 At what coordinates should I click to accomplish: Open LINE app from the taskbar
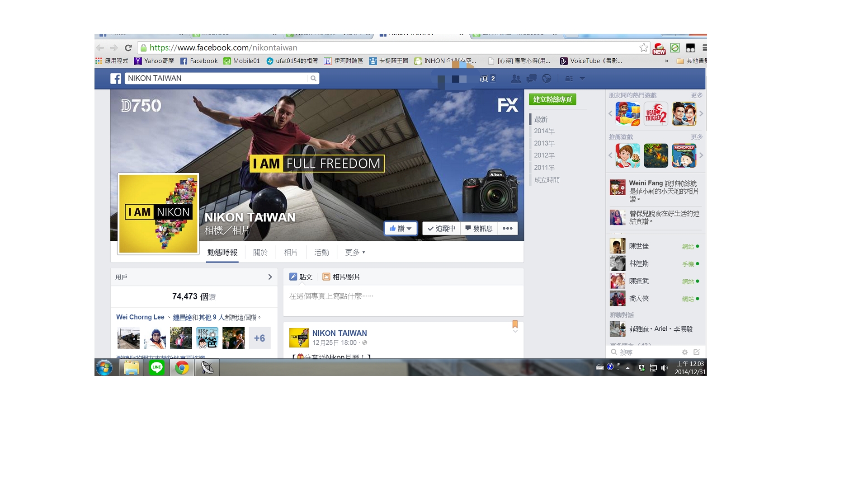157,368
